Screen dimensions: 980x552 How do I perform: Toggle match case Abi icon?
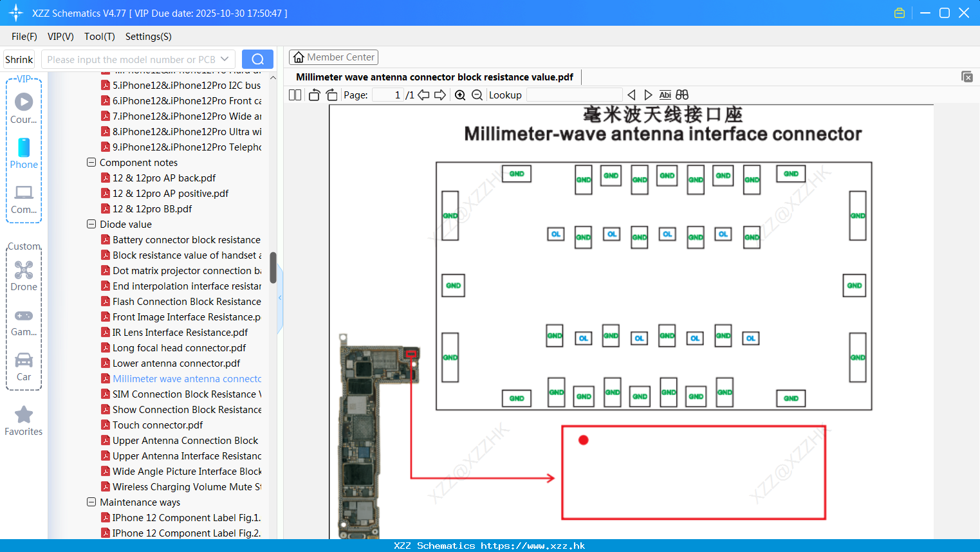[665, 95]
